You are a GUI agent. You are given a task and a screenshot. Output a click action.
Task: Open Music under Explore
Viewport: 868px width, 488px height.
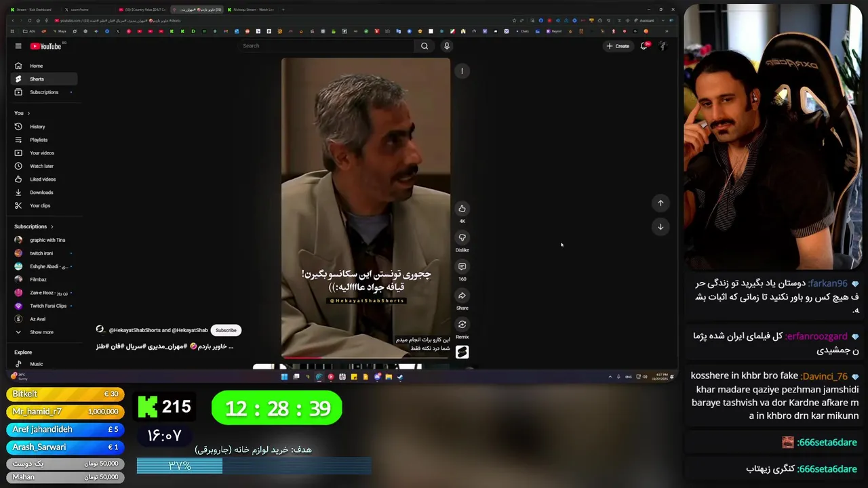[x=44, y=364]
